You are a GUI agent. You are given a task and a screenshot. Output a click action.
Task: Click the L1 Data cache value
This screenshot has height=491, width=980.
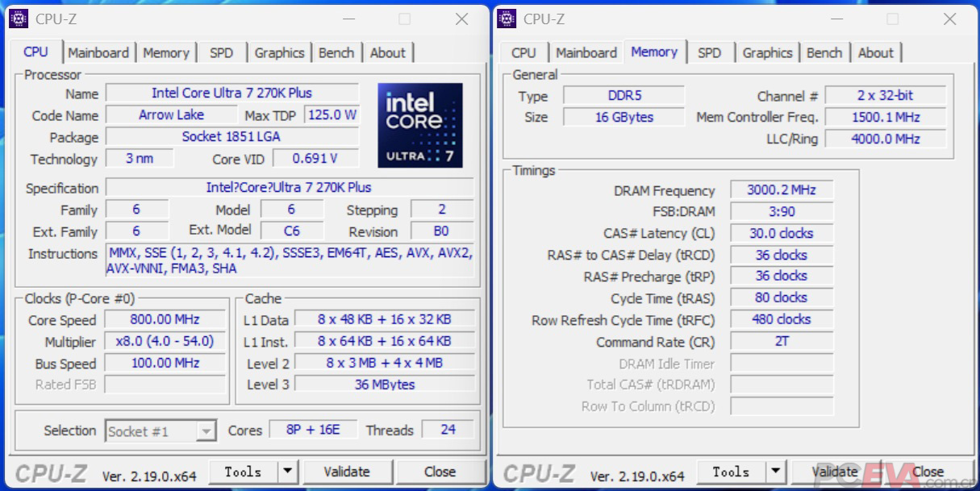384,319
